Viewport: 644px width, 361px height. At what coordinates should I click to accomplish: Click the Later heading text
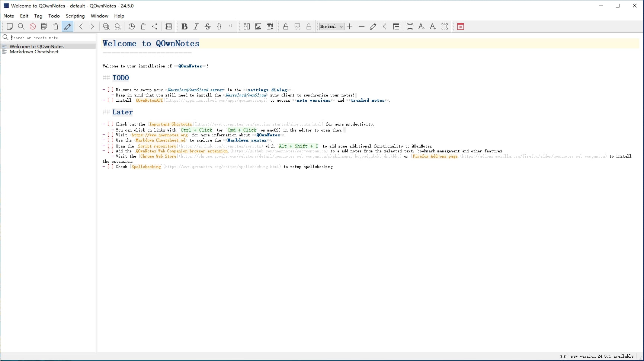(x=122, y=112)
